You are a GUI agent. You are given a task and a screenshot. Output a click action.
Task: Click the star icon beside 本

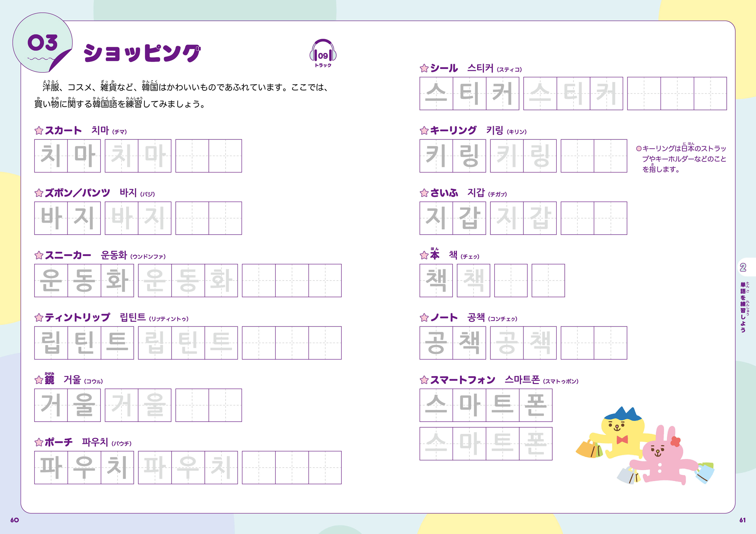point(424,255)
